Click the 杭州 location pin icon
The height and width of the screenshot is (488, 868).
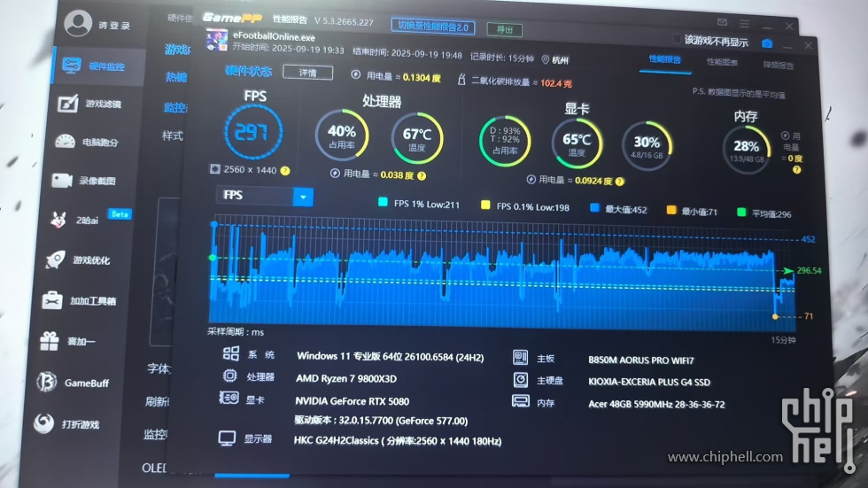[545, 59]
